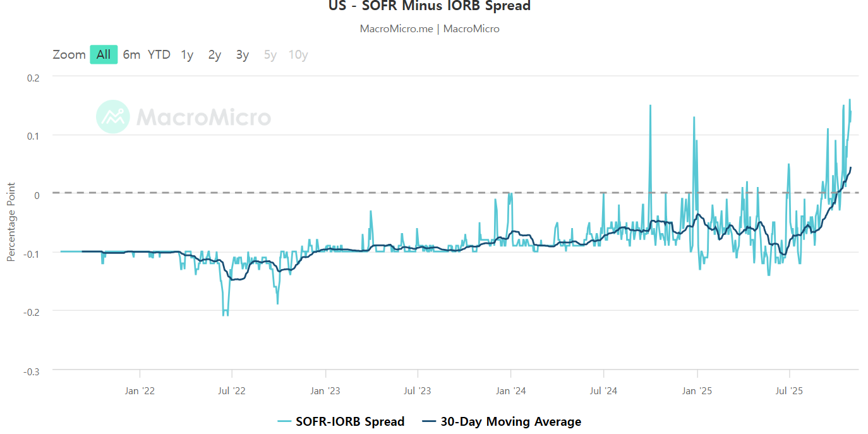Click the chart title US - SOFR Minus IORB Spread

(x=430, y=6)
